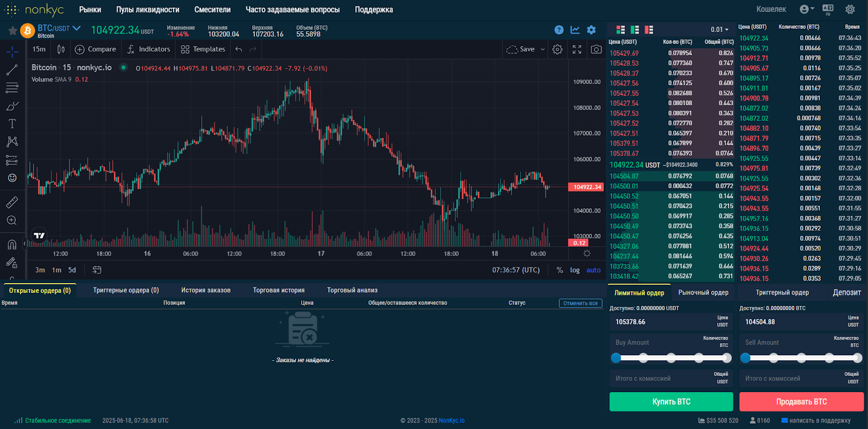Select the text annotation tool
The height and width of the screenshot is (429, 868).
12,124
